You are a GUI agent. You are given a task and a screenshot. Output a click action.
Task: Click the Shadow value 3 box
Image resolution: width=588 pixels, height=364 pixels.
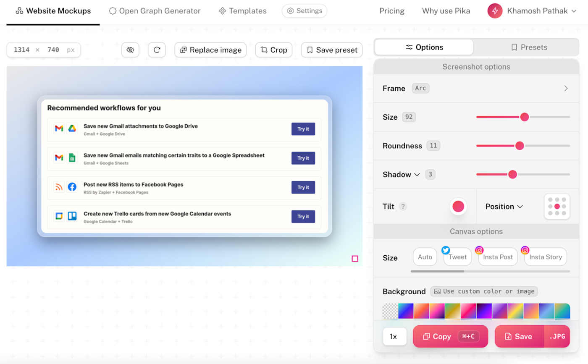click(x=430, y=174)
